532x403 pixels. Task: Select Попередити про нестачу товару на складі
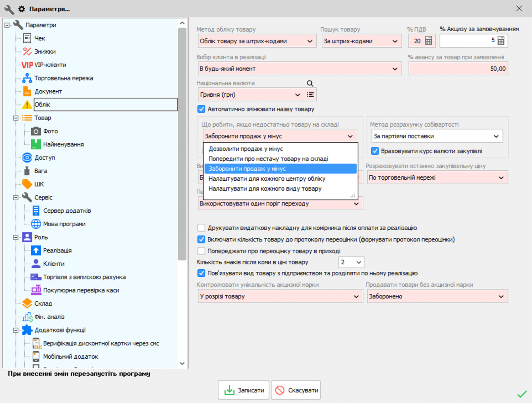click(x=268, y=159)
